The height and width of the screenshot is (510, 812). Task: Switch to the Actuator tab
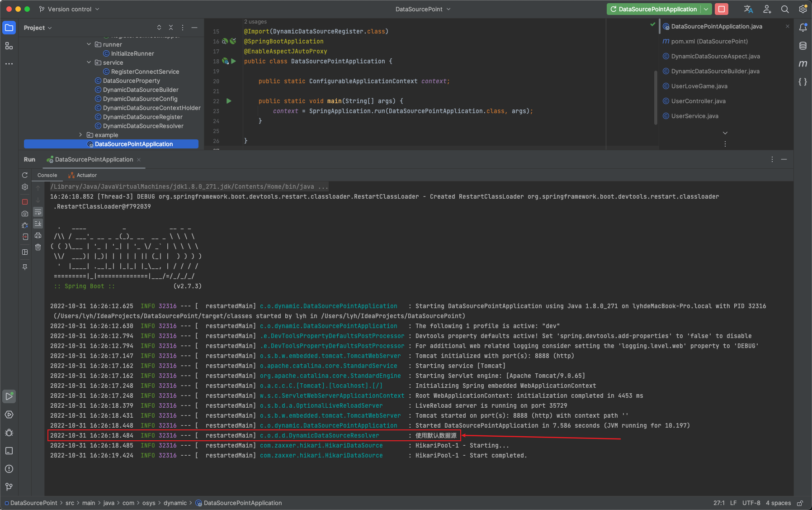pos(83,175)
